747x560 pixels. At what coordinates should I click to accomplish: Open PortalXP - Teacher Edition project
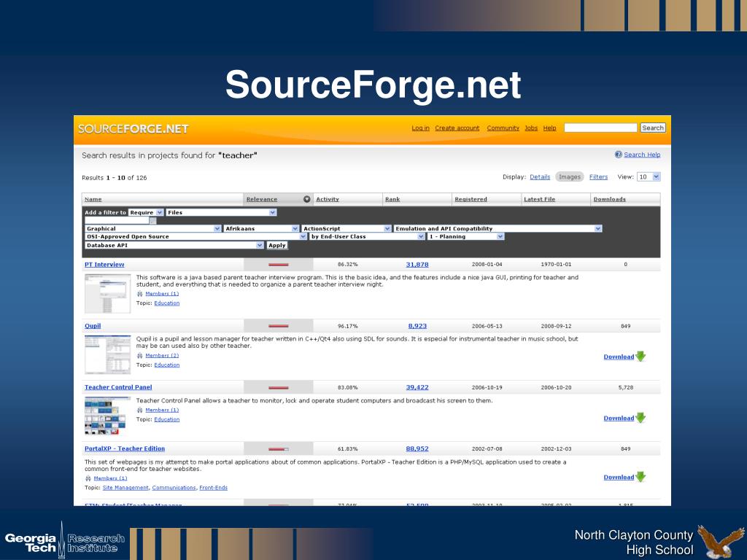coord(125,448)
